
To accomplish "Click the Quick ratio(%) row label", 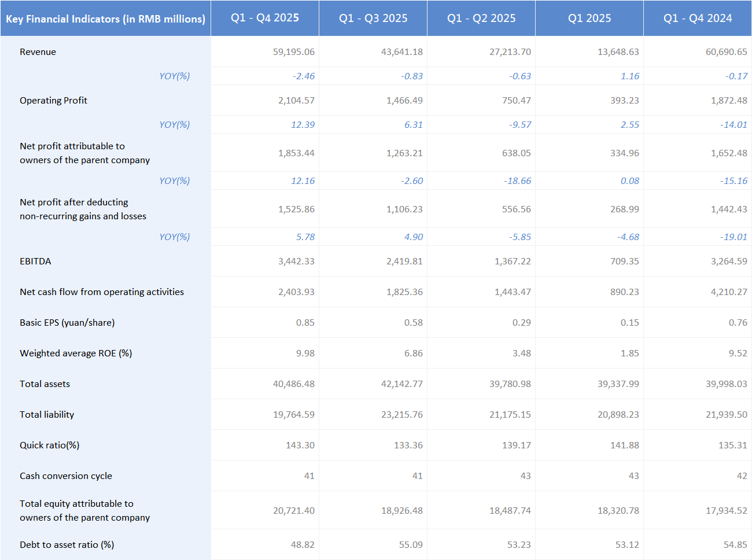I will [x=50, y=445].
